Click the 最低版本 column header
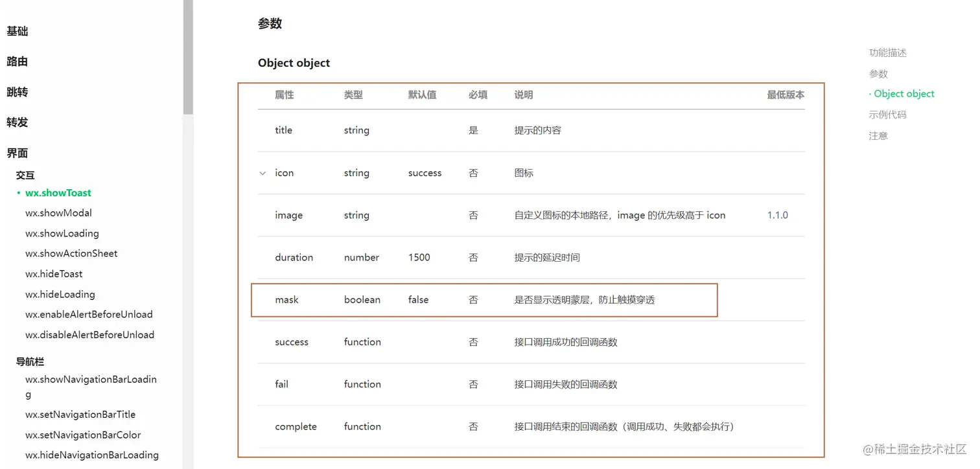 pos(786,95)
